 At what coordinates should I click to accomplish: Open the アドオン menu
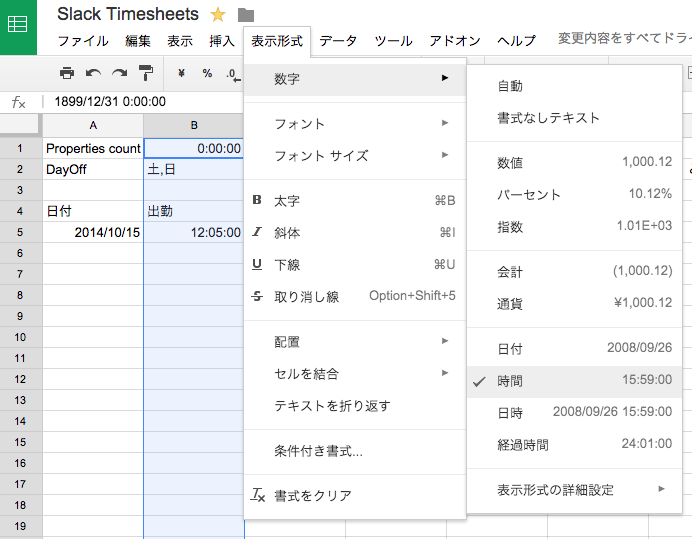coord(455,41)
